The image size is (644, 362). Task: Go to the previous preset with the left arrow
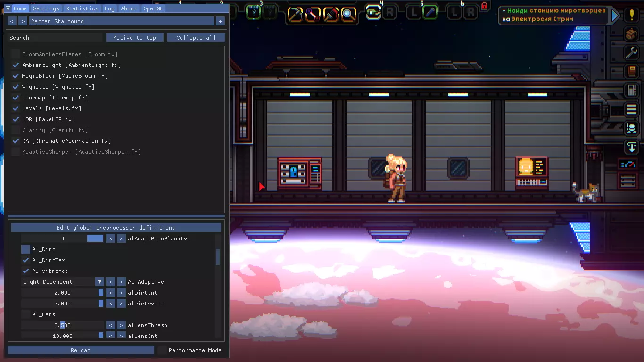click(12, 21)
